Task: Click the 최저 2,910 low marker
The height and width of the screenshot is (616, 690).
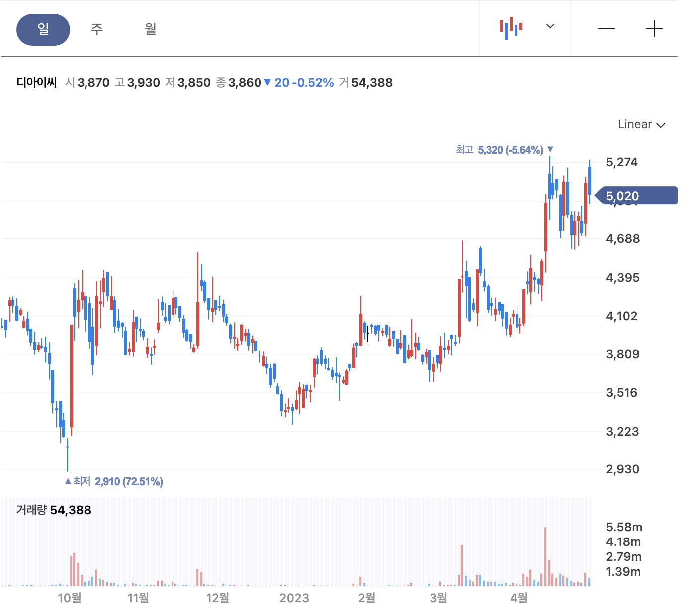Action: point(114,481)
